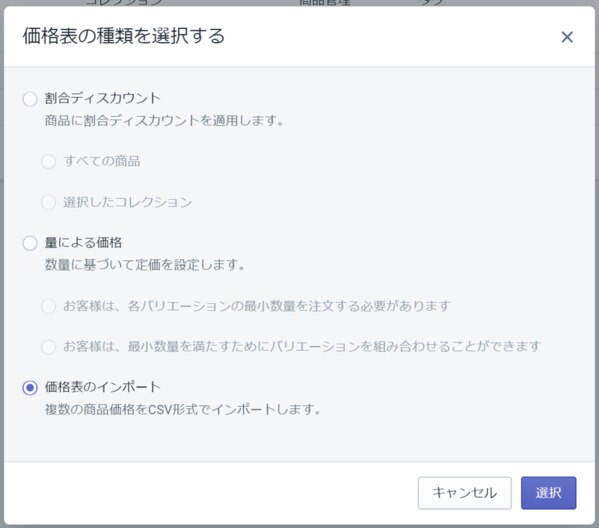Image resolution: width=599 pixels, height=528 pixels.
Task: Confirm with the blue 選択 button
Action: tap(549, 492)
